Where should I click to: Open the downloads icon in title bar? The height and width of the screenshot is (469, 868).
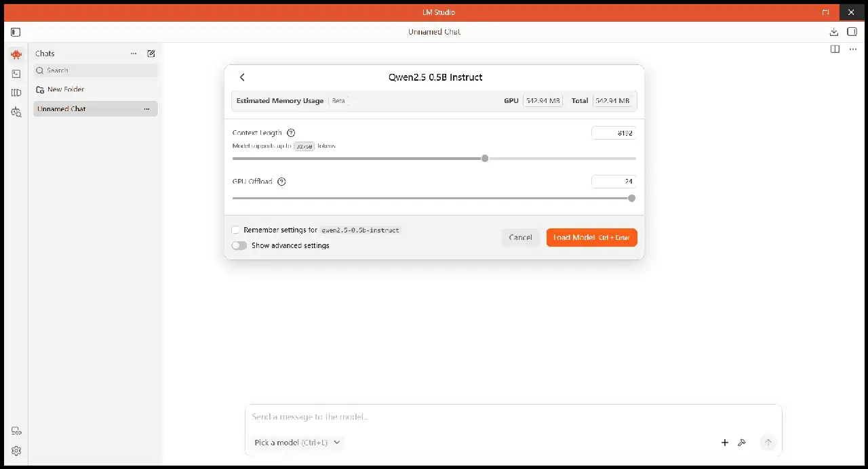[834, 32]
